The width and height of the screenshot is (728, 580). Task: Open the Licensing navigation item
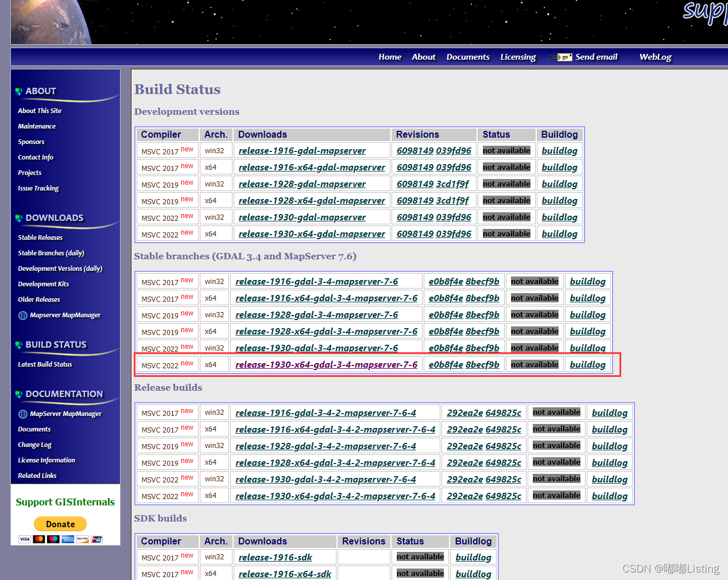tap(518, 57)
